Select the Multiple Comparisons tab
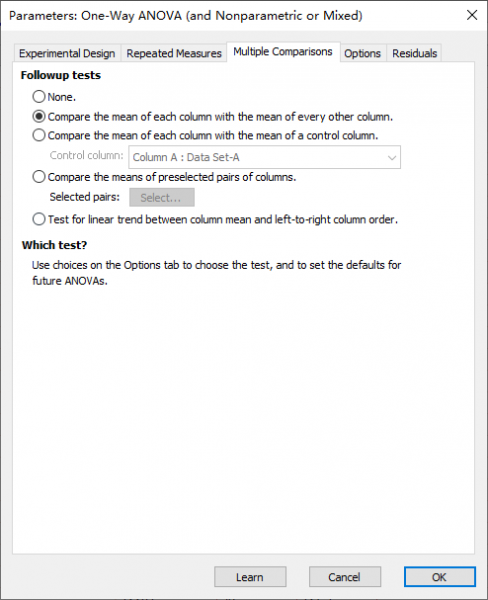 283,52
